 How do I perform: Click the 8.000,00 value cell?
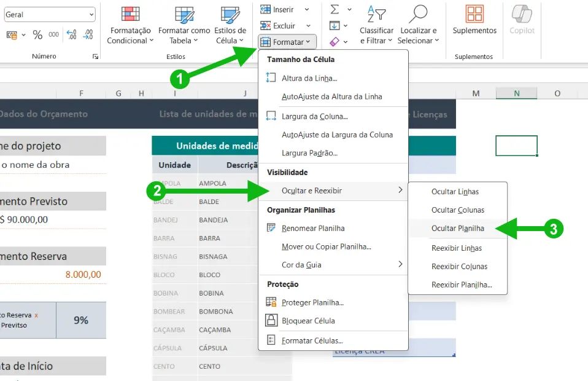tap(83, 275)
